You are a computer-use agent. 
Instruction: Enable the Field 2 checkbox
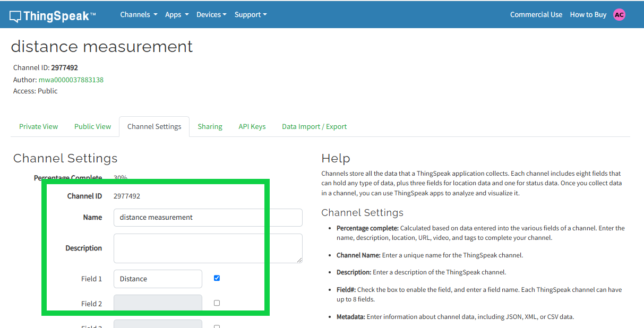pos(217,303)
